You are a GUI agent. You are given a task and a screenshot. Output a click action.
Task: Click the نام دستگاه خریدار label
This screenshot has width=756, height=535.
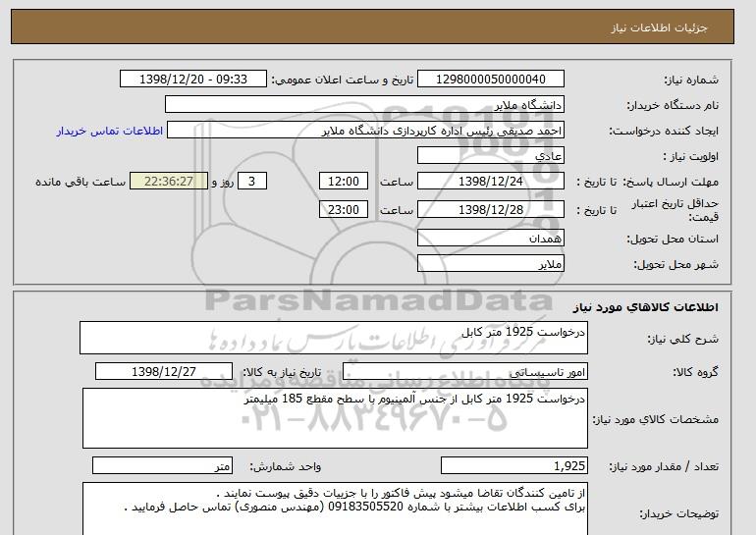(x=673, y=105)
